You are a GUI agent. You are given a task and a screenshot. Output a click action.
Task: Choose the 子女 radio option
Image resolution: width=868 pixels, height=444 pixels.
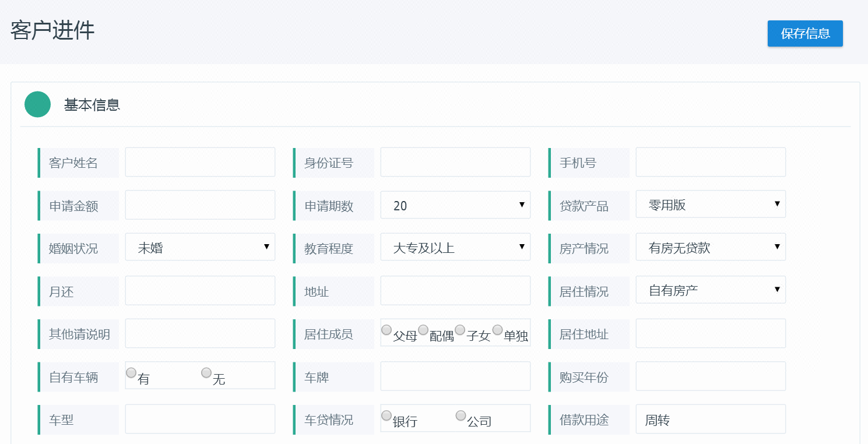tap(460, 330)
